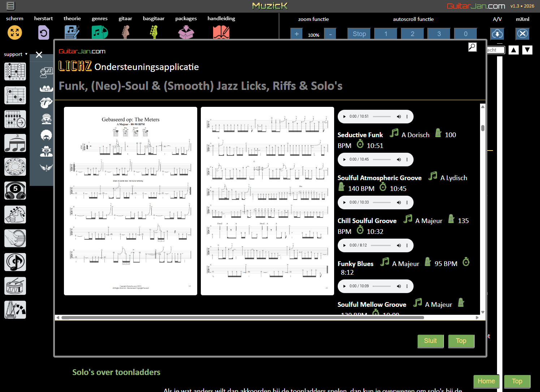Click the herstart reload icon

pyautogui.click(x=43, y=33)
